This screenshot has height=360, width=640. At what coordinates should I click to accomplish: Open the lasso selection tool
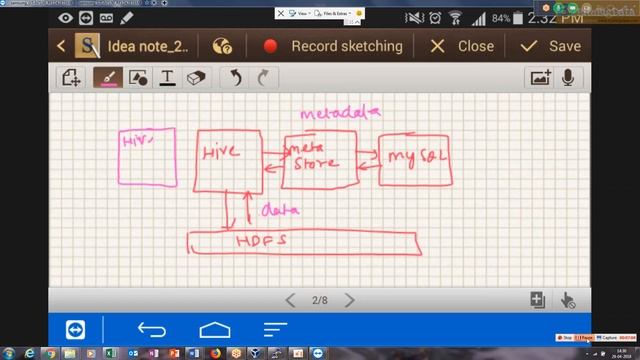click(71, 78)
